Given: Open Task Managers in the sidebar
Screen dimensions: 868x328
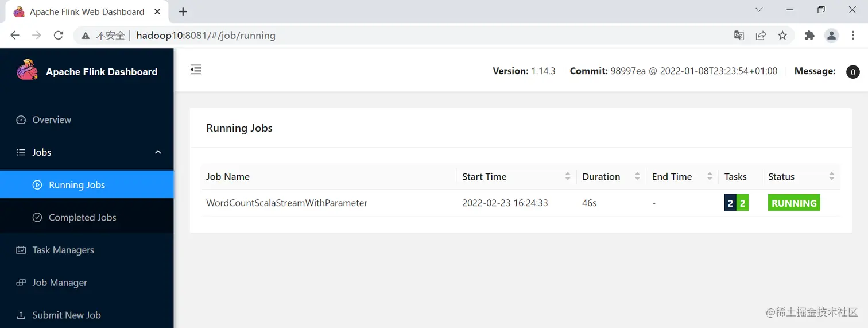Looking at the screenshot, I should click(x=87, y=250).
